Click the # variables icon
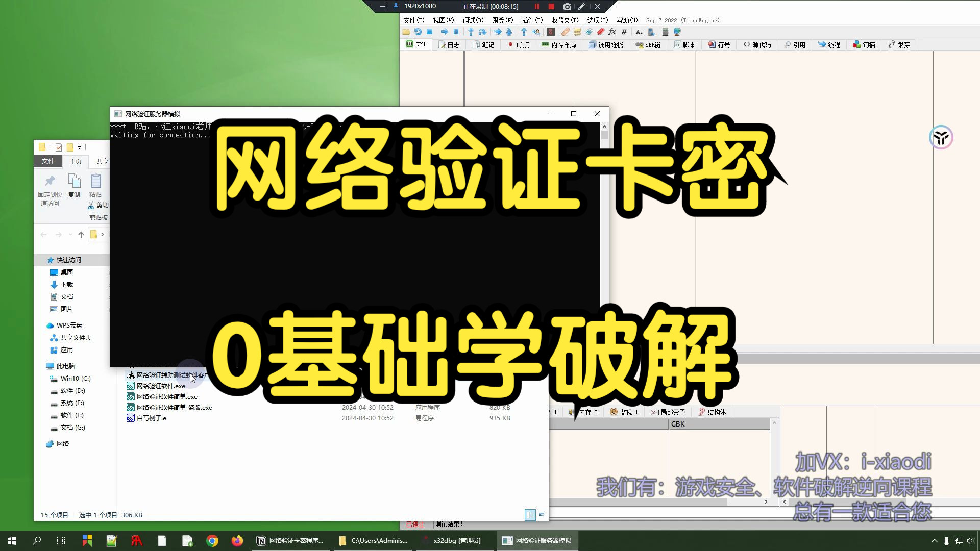Image resolution: width=980 pixels, height=551 pixels. click(x=624, y=32)
